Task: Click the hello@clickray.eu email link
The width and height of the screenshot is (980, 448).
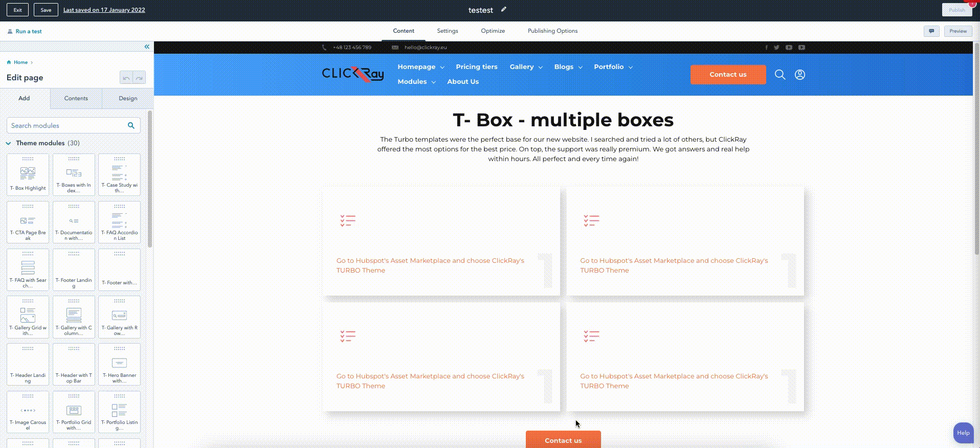Action: coord(426,48)
